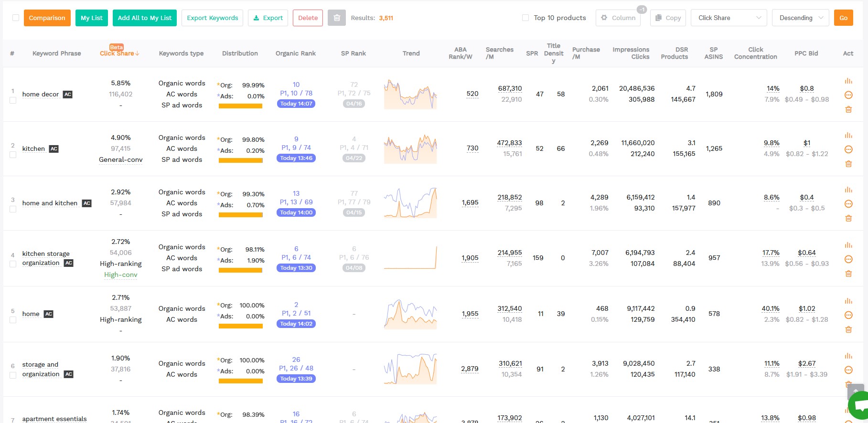Delete home row with trash icon
The image size is (868, 423).
pyautogui.click(x=848, y=329)
